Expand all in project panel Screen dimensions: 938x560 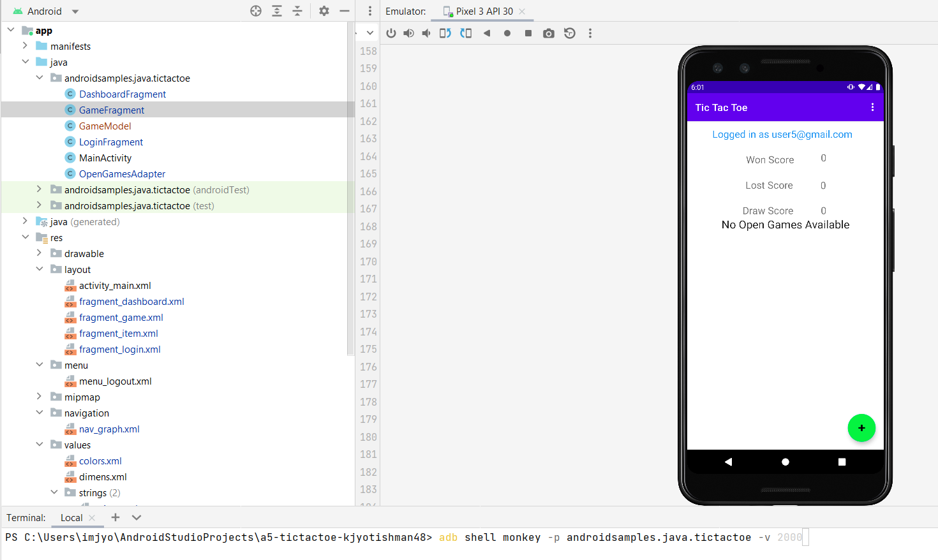tap(277, 11)
